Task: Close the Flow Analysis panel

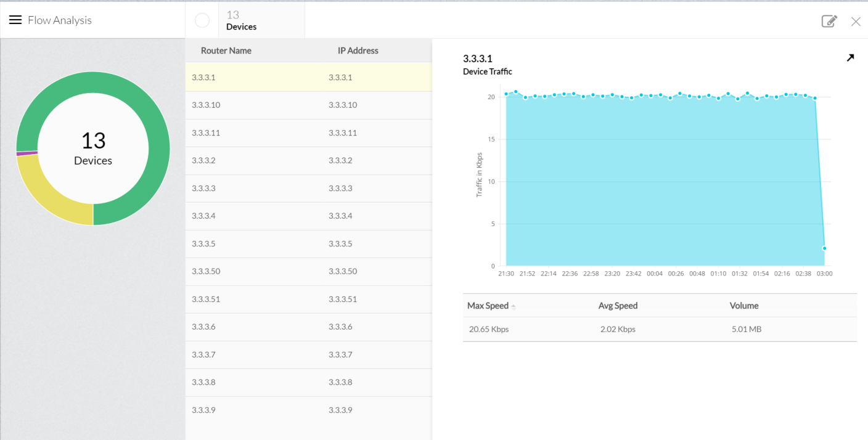Action: click(856, 22)
